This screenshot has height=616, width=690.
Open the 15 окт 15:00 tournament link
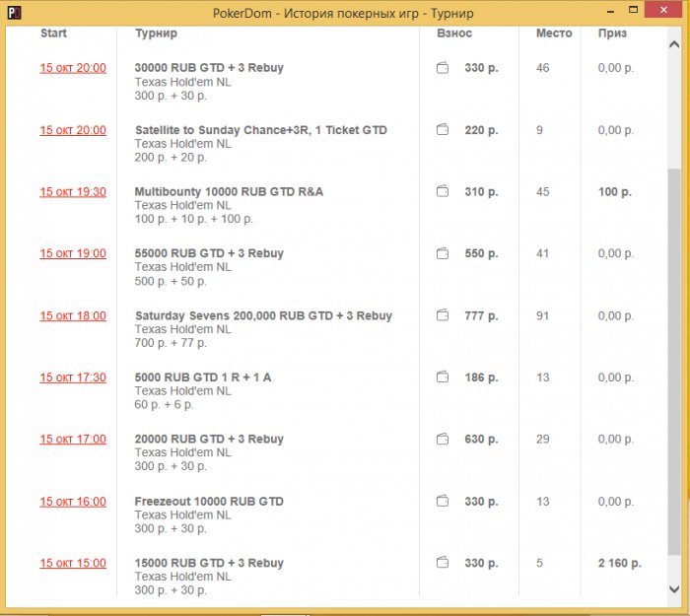click(x=73, y=563)
